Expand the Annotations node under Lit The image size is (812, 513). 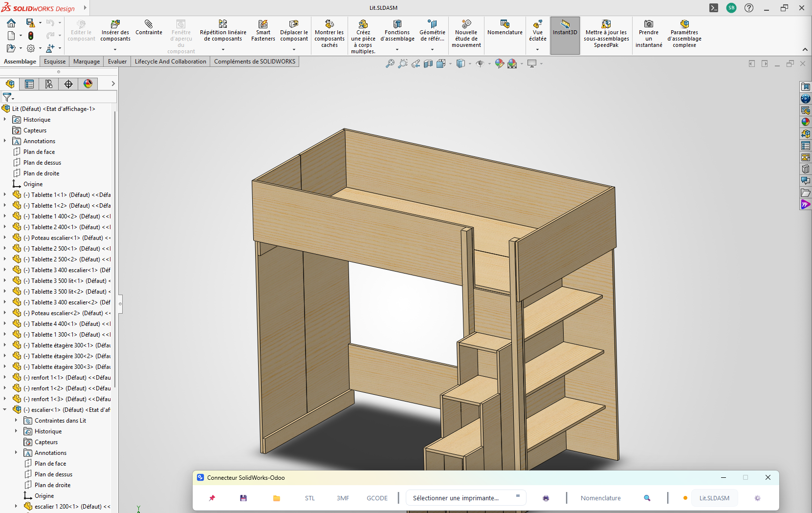click(x=5, y=141)
